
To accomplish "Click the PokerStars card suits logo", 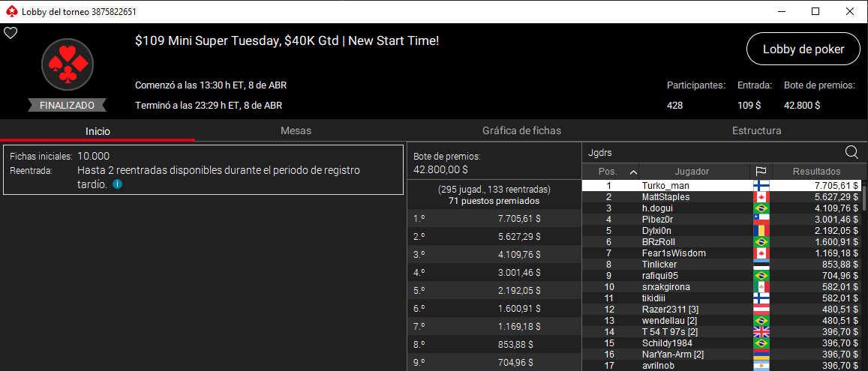I will (x=68, y=64).
